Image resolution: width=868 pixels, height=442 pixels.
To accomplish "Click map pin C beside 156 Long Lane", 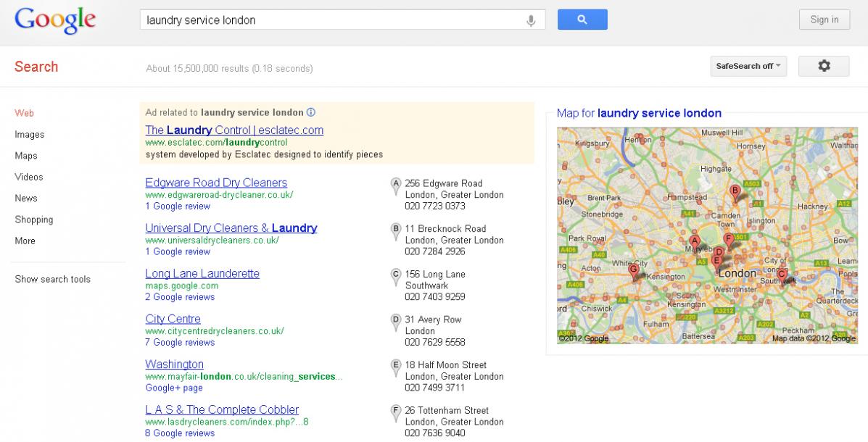I will [x=396, y=277].
